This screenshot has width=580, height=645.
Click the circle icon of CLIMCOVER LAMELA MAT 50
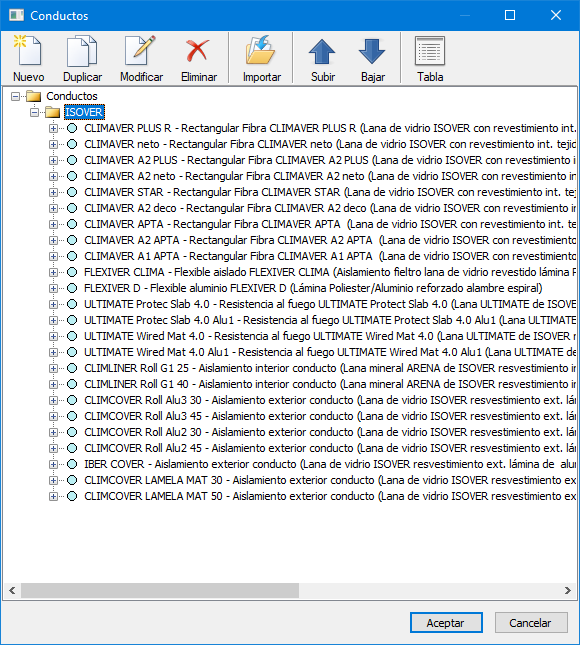click(x=72, y=497)
